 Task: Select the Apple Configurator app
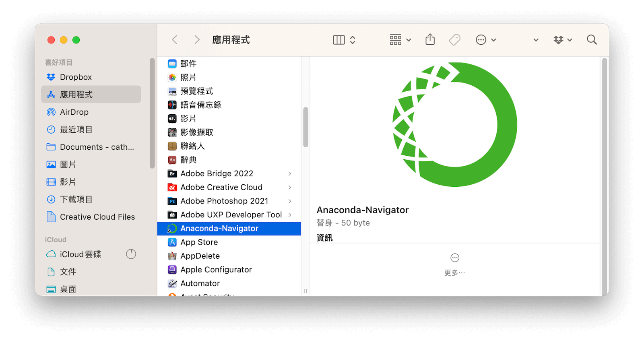pos(229,270)
